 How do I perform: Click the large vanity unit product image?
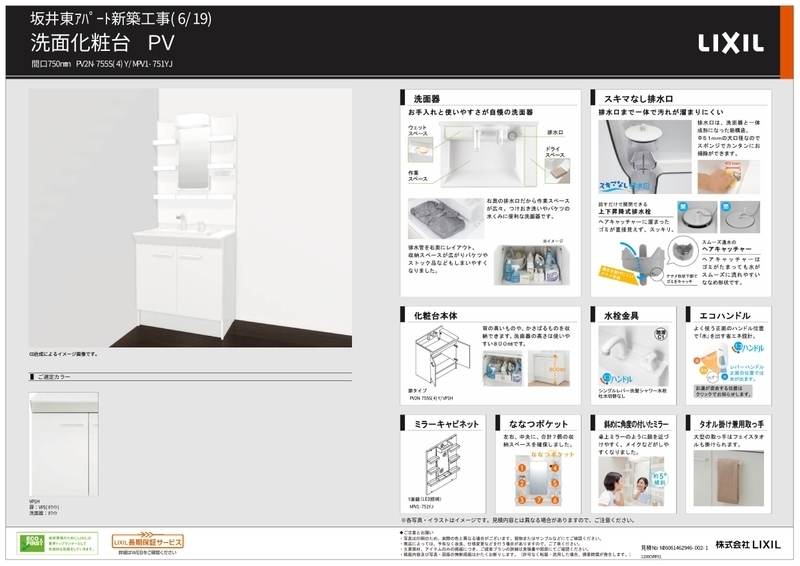point(190,218)
